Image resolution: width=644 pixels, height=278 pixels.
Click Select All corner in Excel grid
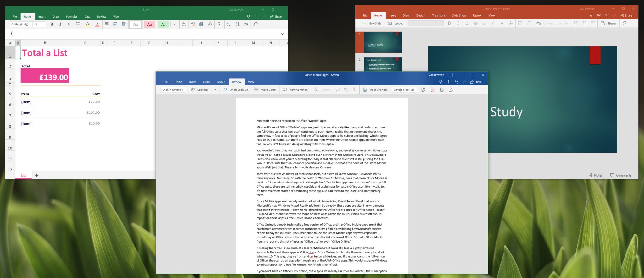point(10,43)
